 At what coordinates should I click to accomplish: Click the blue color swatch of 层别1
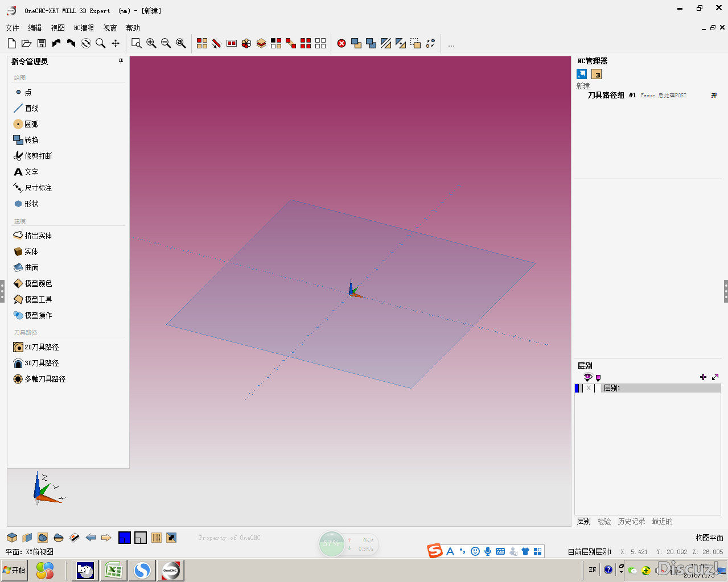(577, 388)
